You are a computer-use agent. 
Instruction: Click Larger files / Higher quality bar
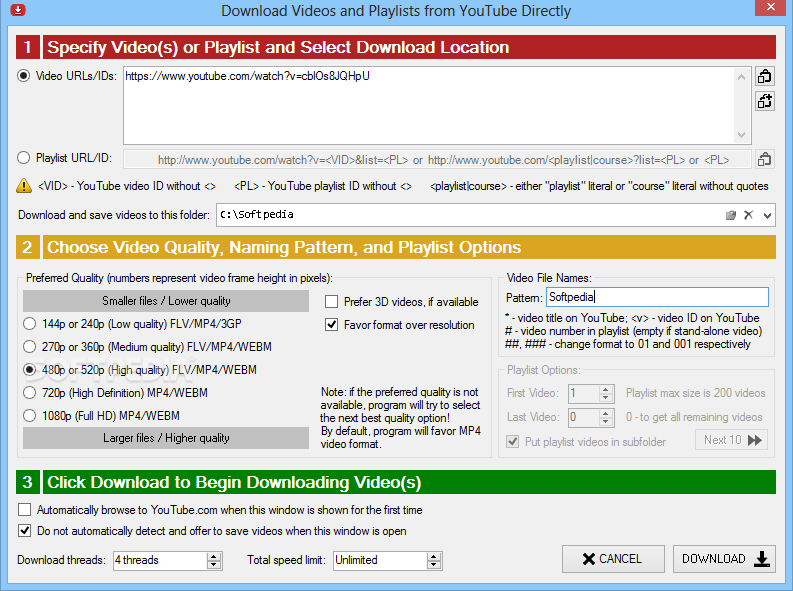point(166,438)
